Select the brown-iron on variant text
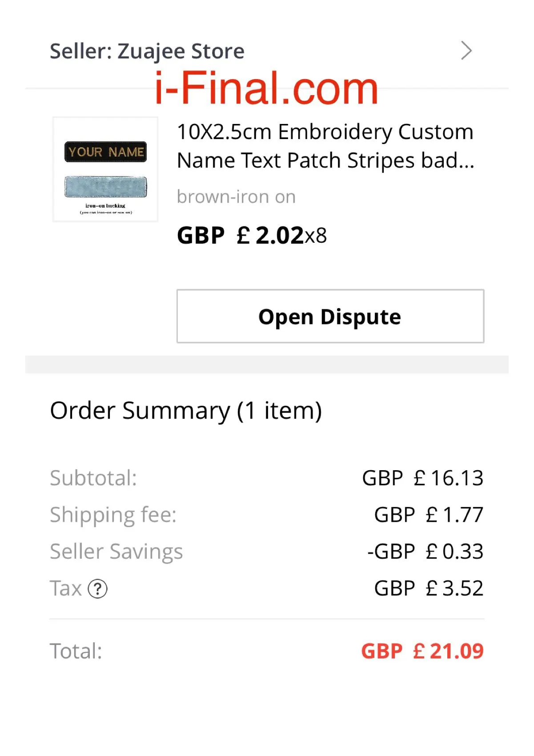 click(236, 196)
